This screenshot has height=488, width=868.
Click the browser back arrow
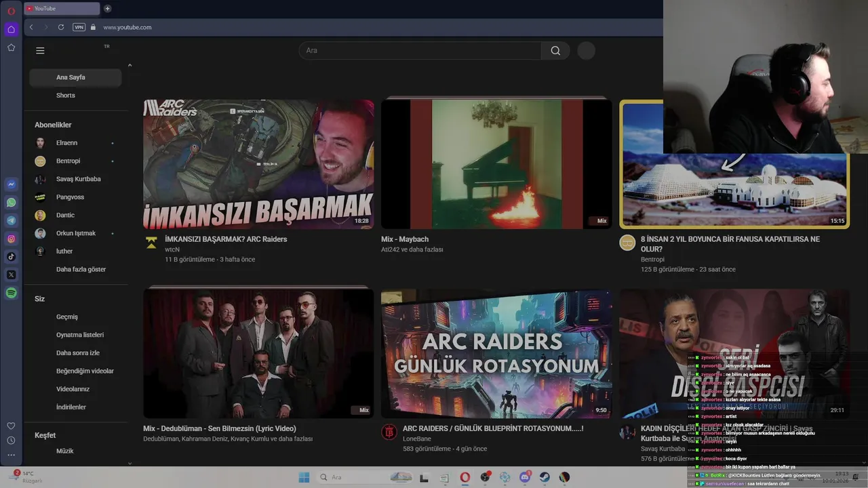[31, 27]
